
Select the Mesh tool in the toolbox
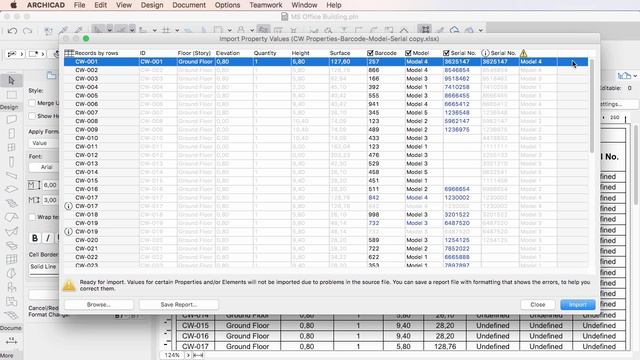[x=11, y=315]
